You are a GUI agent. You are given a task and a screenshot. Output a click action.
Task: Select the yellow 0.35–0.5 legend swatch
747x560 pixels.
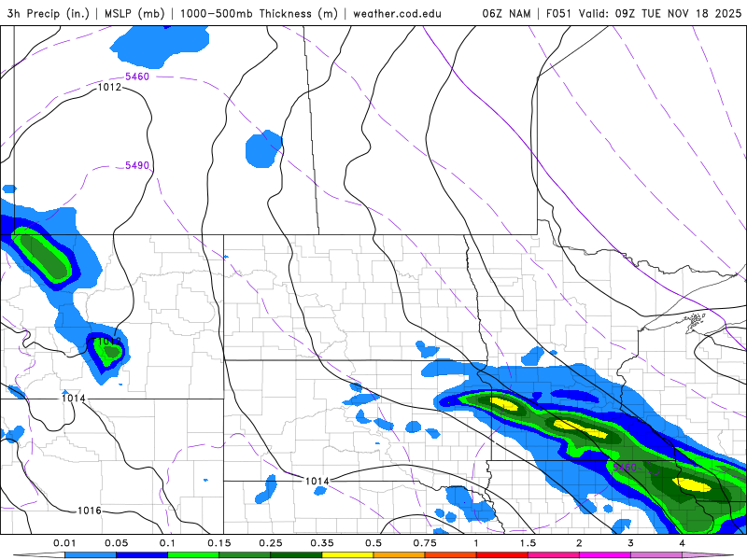[x=347, y=554]
